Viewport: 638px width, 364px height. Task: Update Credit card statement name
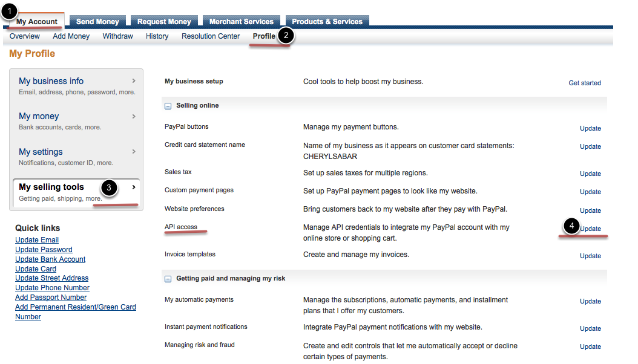coord(590,147)
